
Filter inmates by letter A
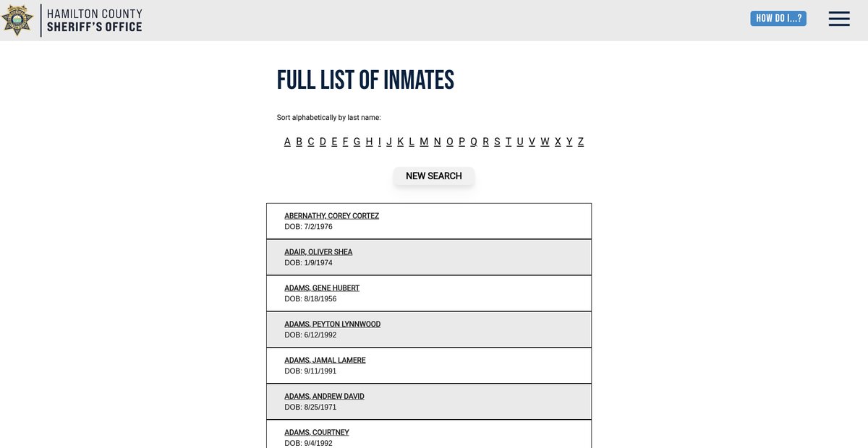coord(287,142)
